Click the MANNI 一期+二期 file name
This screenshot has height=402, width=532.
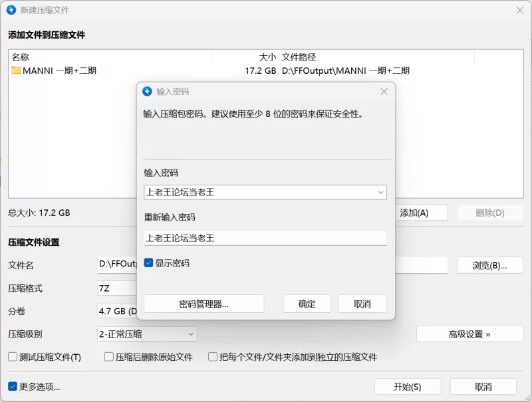(59, 70)
